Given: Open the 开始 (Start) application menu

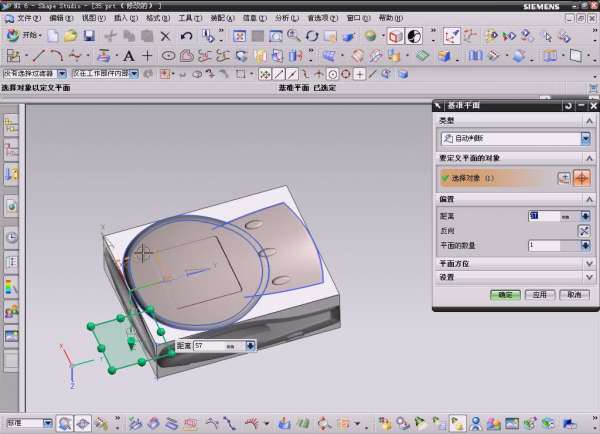Looking at the screenshot, I should point(27,36).
